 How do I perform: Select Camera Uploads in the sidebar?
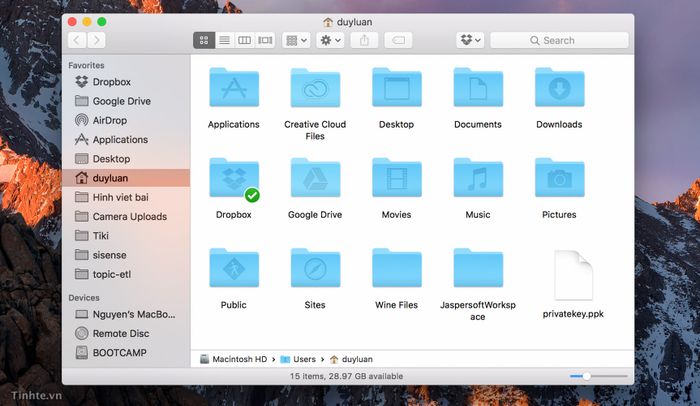pos(129,216)
